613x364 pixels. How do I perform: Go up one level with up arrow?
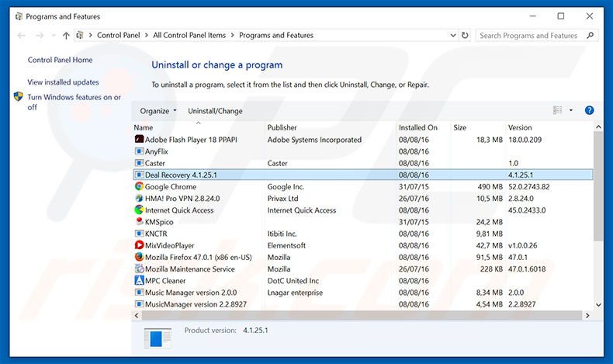point(66,36)
